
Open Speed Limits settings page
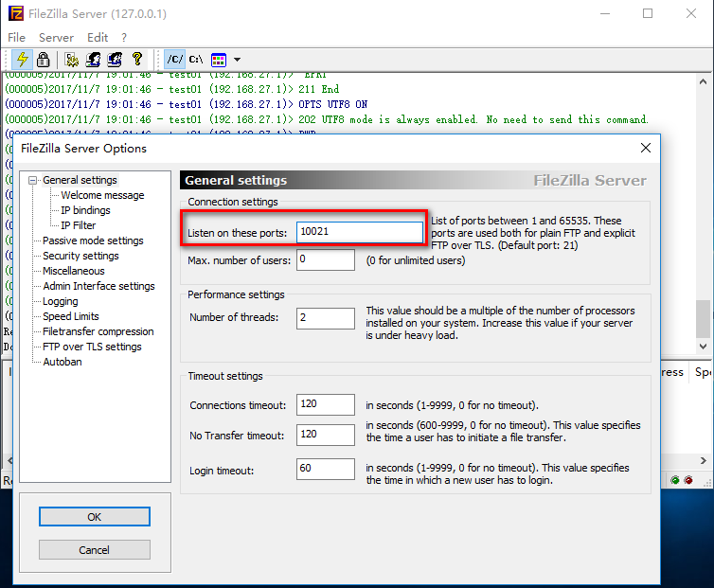coord(71,316)
